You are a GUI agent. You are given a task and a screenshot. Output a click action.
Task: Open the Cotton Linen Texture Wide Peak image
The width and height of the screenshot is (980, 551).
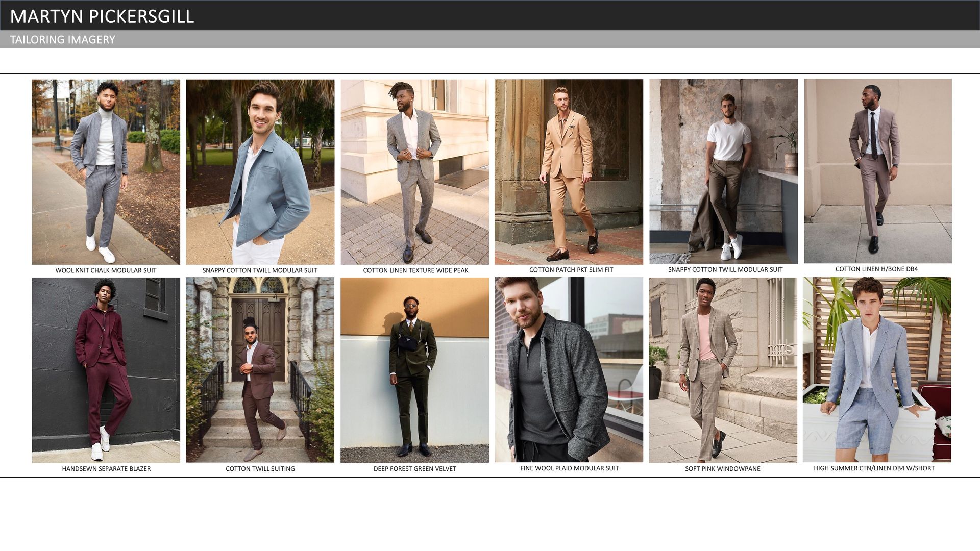click(414, 171)
